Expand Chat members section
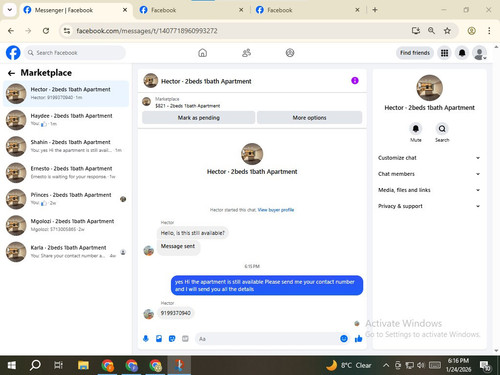The height and width of the screenshot is (375, 500). tap(429, 174)
